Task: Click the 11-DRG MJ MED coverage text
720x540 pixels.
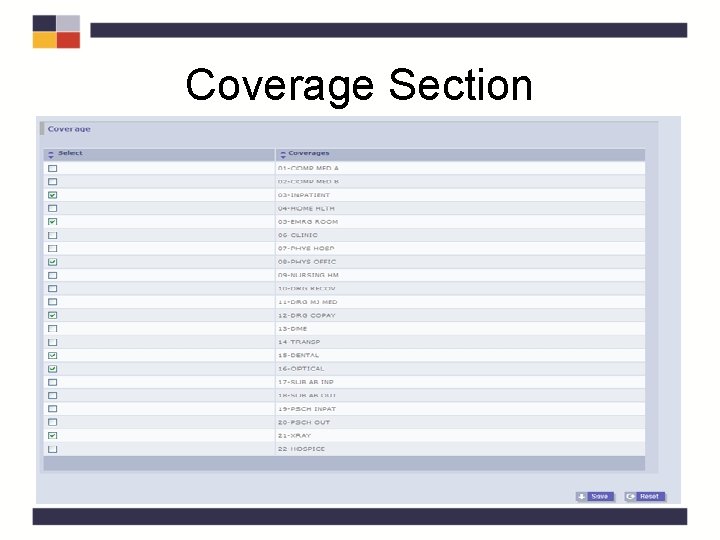Action: [x=308, y=302]
